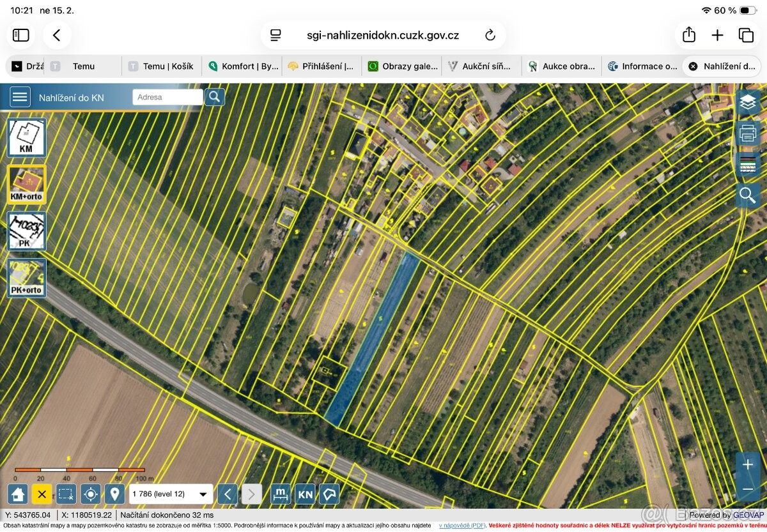Open the Temu | Košík tab

162,66
